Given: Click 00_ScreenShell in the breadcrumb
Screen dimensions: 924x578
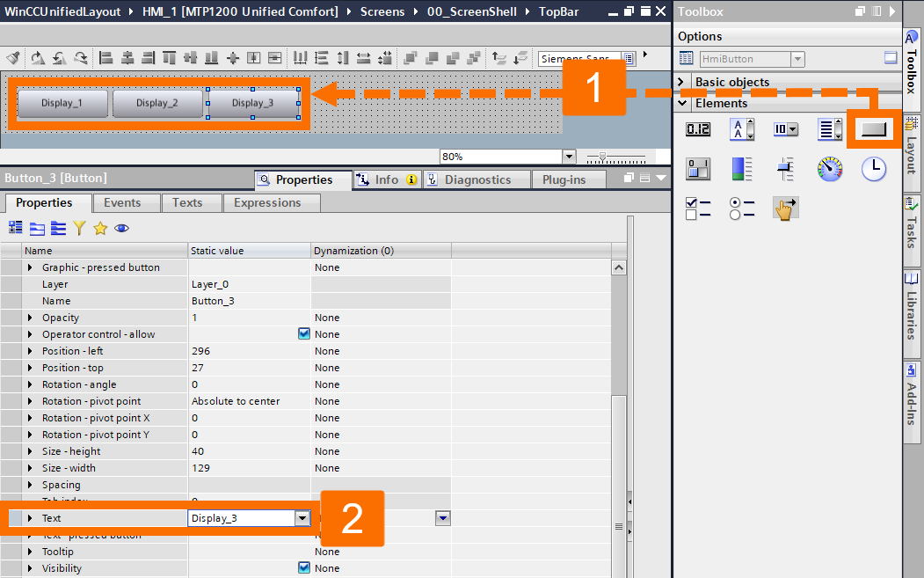Looking at the screenshot, I should click(x=471, y=11).
